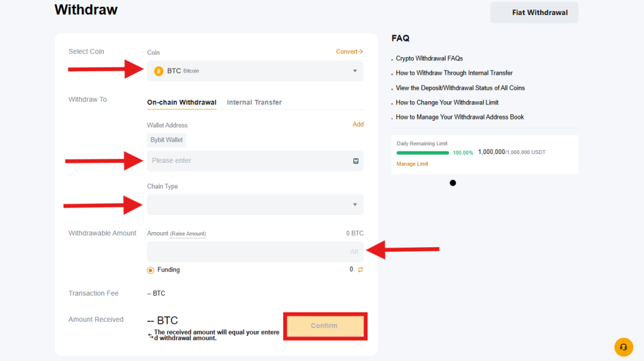
Task: Open View the Deposit/Withdrawal Status of All Coins
Action: (x=460, y=88)
